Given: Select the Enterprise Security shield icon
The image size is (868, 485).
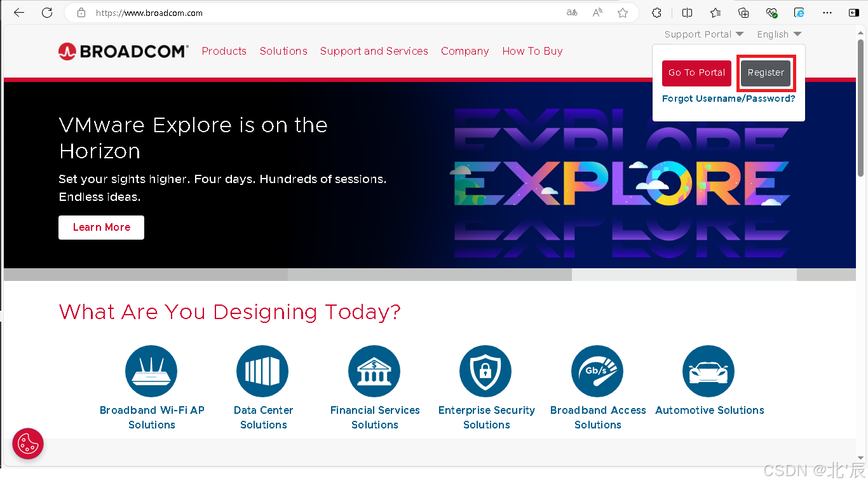Looking at the screenshot, I should click(485, 371).
